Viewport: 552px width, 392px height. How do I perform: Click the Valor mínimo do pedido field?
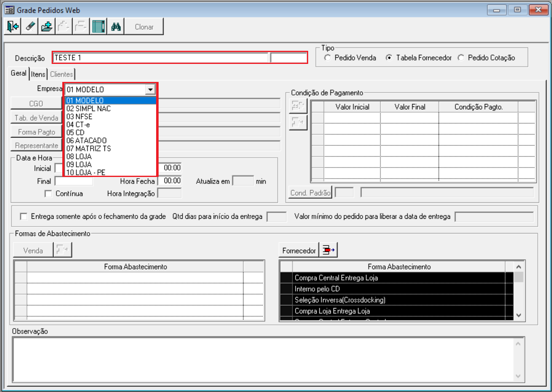494,217
